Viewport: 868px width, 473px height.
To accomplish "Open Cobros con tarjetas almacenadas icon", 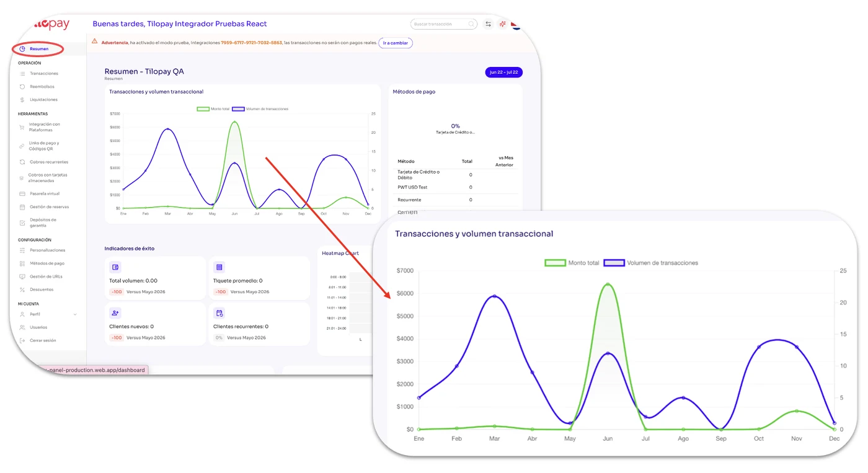I will tap(22, 178).
